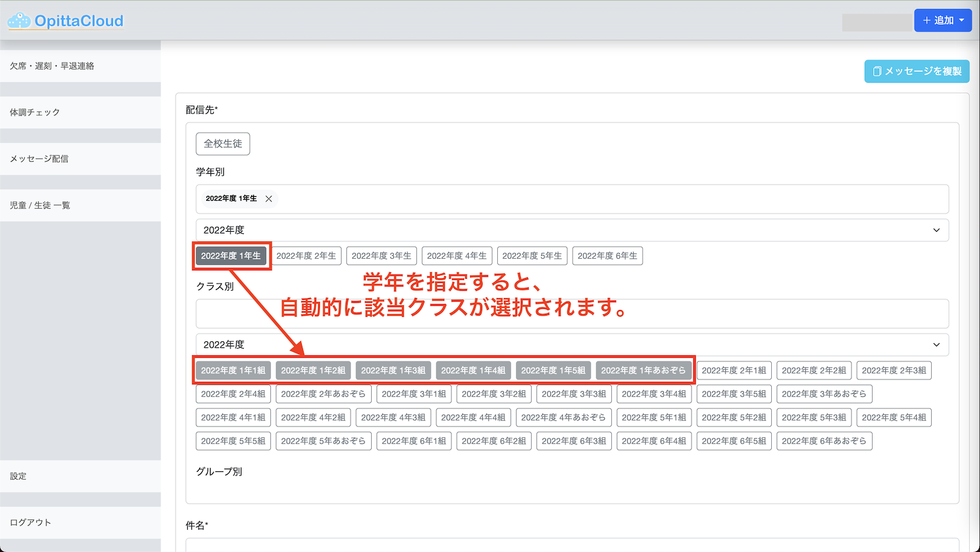This screenshot has width=980, height=552.
Task: Select 2022年度 2年4組 class
Action: tap(233, 394)
